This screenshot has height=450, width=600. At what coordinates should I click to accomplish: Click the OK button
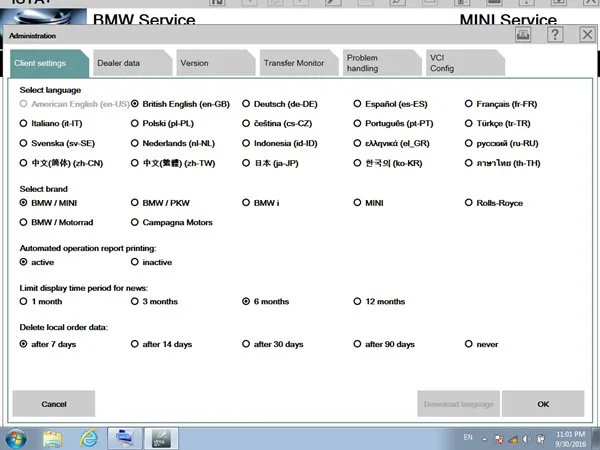pos(543,404)
